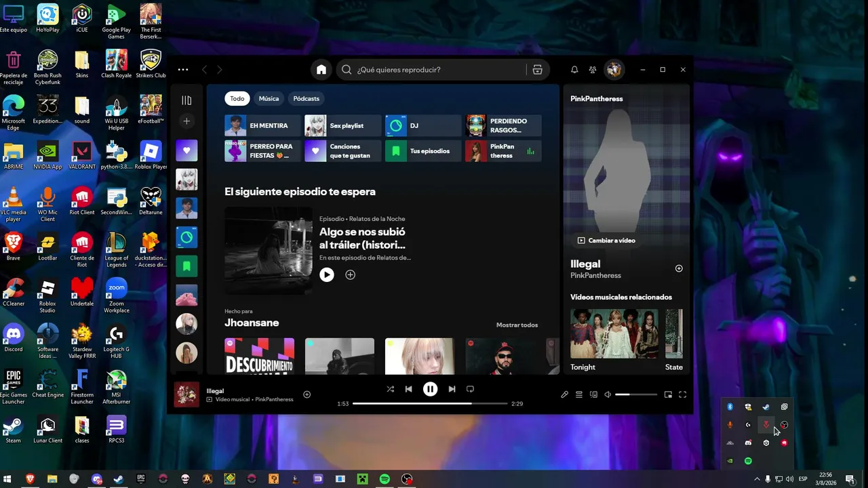Seek within the song progress bar

tap(430, 404)
